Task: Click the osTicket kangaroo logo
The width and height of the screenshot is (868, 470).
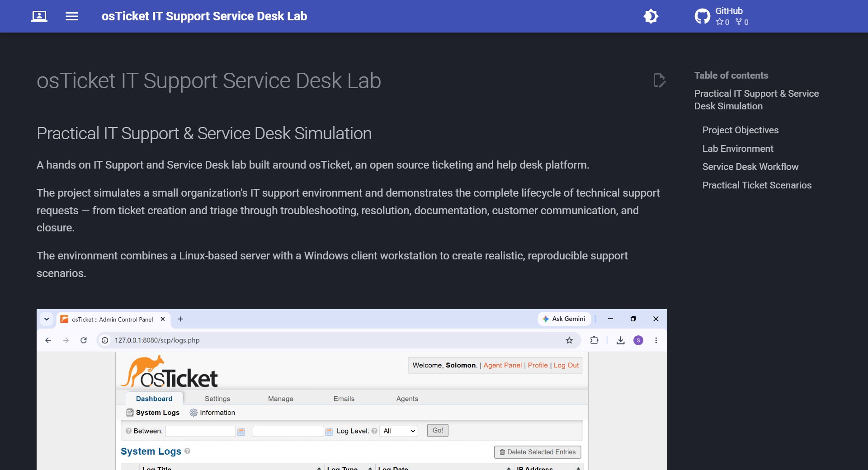Action: pos(169,371)
